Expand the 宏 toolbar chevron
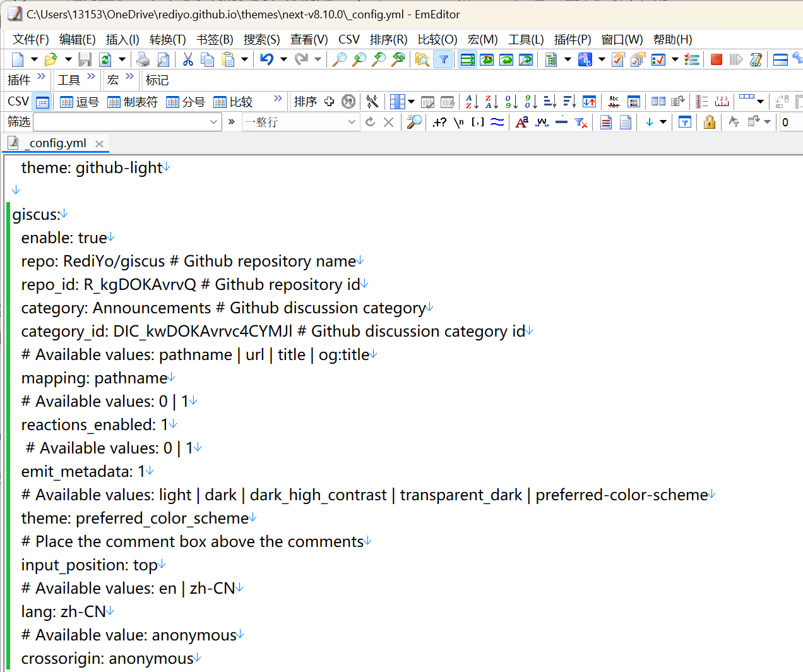This screenshot has width=803, height=672. pyautogui.click(x=130, y=76)
